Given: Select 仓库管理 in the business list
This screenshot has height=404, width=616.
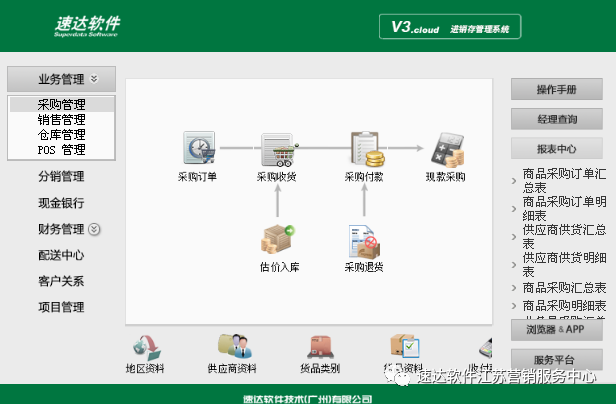Looking at the screenshot, I should 62,134.
